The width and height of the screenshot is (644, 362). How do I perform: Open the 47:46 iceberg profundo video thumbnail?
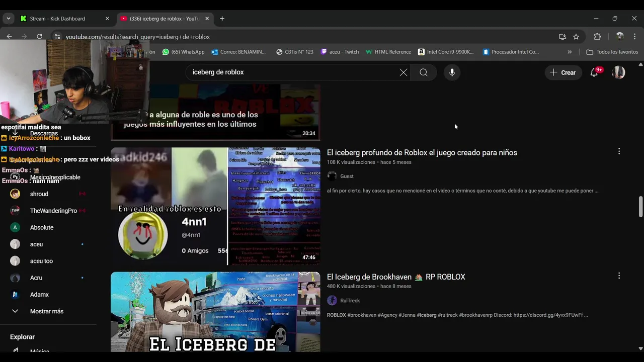(x=215, y=206)
